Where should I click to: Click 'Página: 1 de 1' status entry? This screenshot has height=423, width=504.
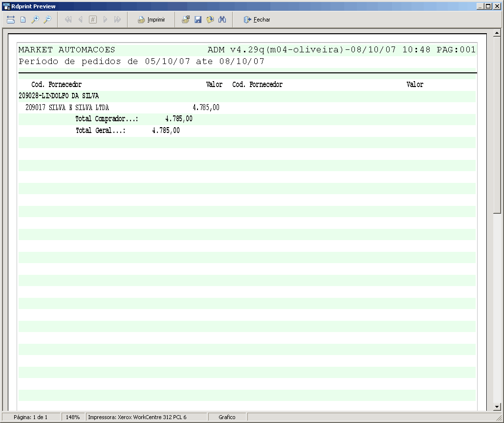tap(30, 417)
